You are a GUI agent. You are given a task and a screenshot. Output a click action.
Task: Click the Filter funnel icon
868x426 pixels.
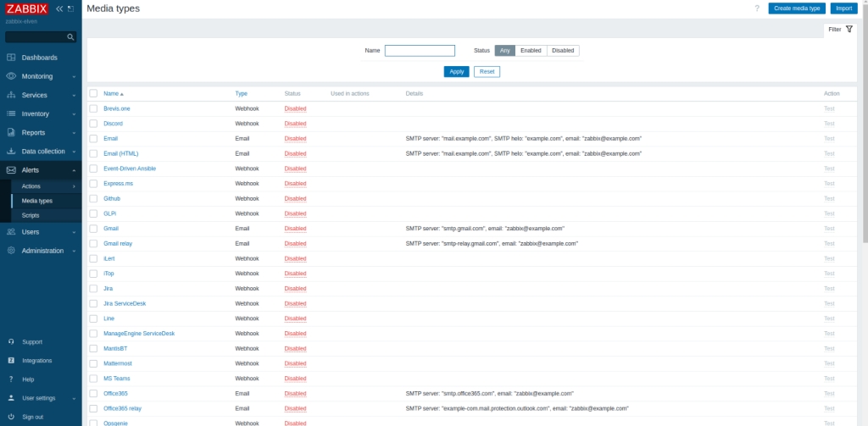click(849, 29)
